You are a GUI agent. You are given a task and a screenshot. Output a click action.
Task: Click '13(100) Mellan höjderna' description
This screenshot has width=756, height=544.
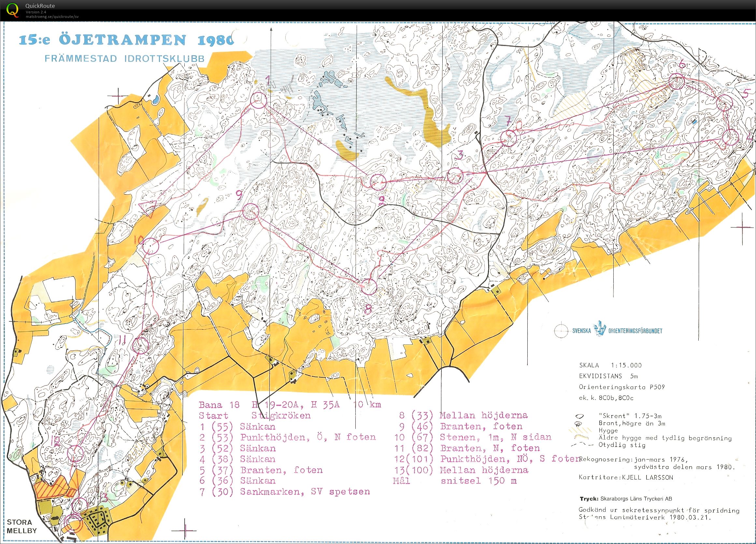point(461,470)
